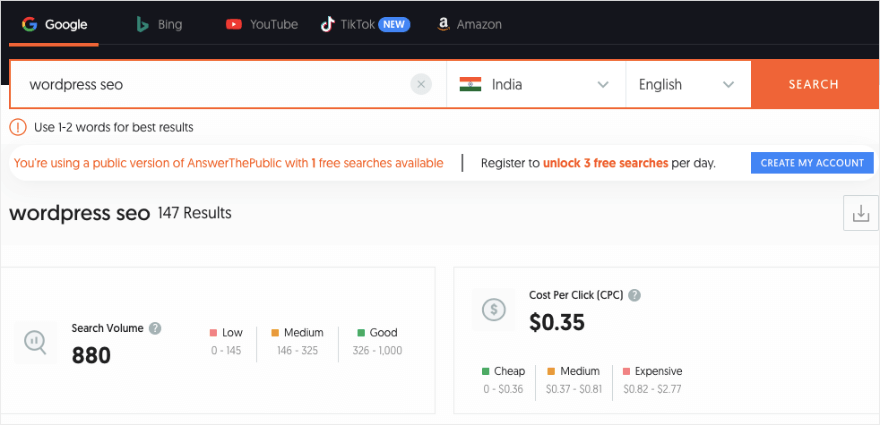Click 'Use 1-2 words for best results' text

114,127
